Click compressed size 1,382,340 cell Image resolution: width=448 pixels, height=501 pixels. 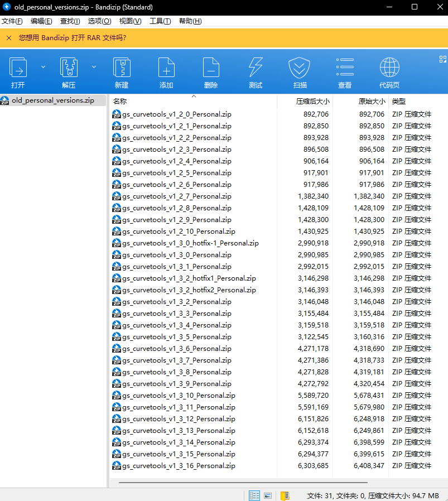[313, 196]
